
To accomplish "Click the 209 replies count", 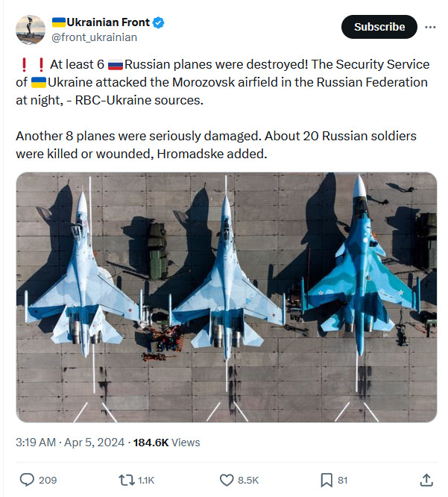I will (x=47, y=480).
